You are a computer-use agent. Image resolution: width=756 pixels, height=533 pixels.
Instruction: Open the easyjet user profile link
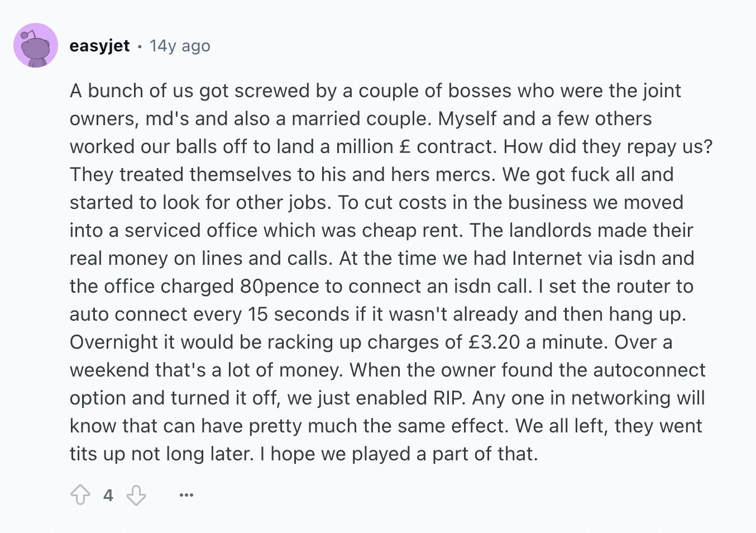[99, 46]
